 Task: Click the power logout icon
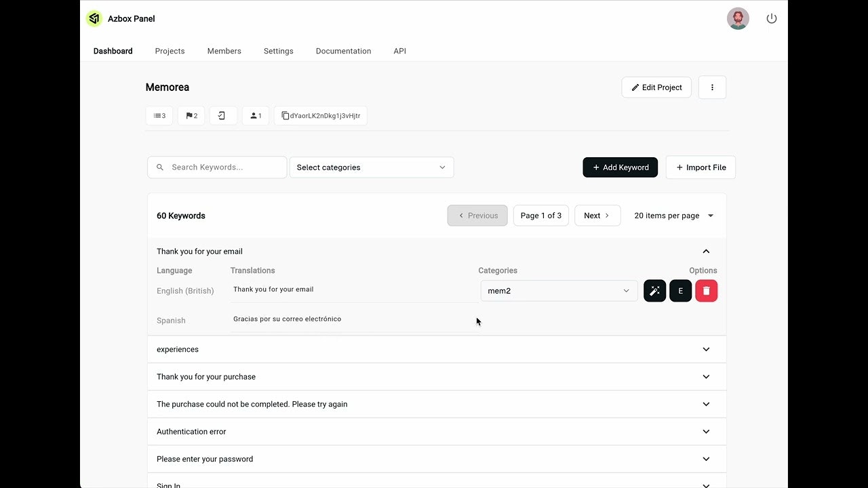[772, 18]
